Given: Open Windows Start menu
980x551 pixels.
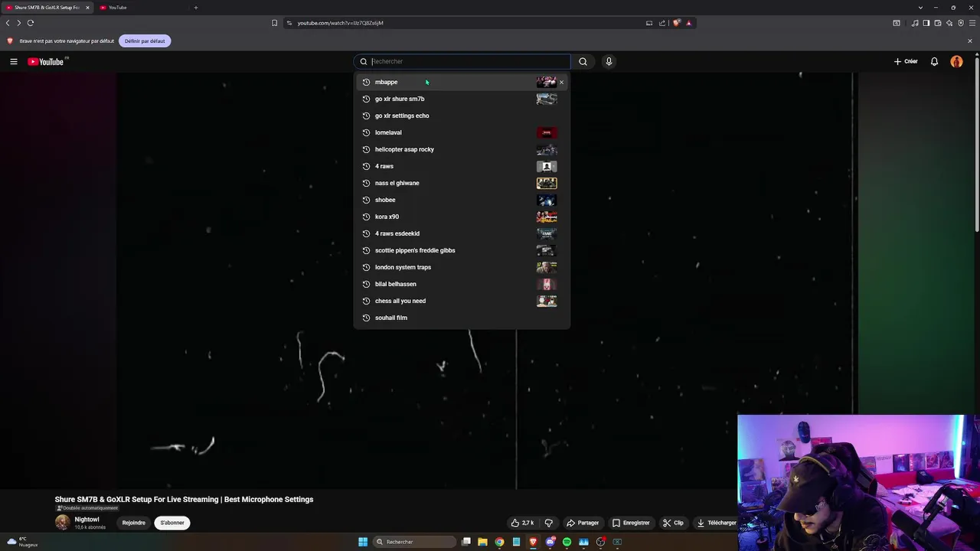Looking at the screenshot, I should click(363, 542).
